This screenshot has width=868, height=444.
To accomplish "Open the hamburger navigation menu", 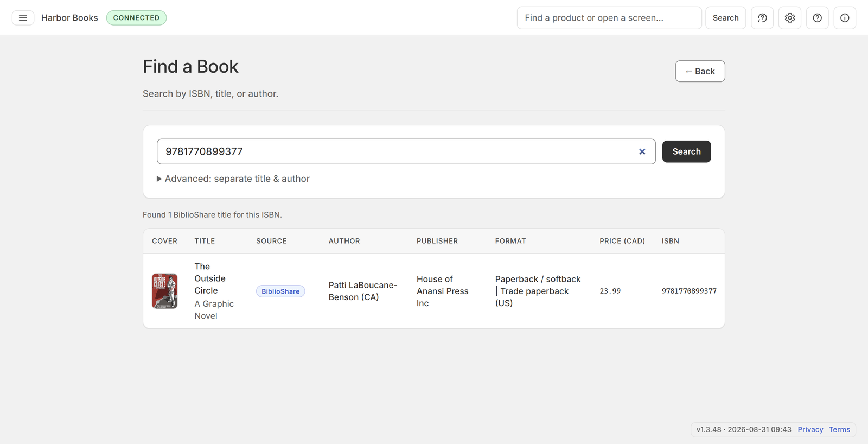I will [23, 18].
